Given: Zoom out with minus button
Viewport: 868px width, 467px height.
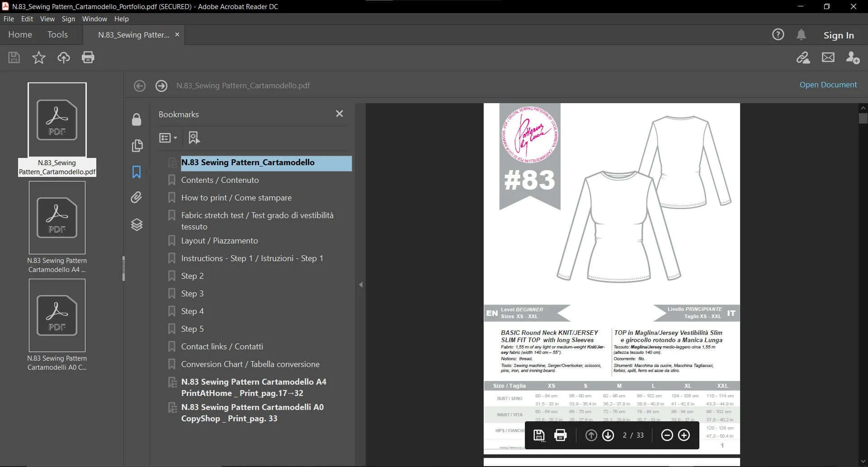Looking at the screenshot, I should tap(667, 435).
